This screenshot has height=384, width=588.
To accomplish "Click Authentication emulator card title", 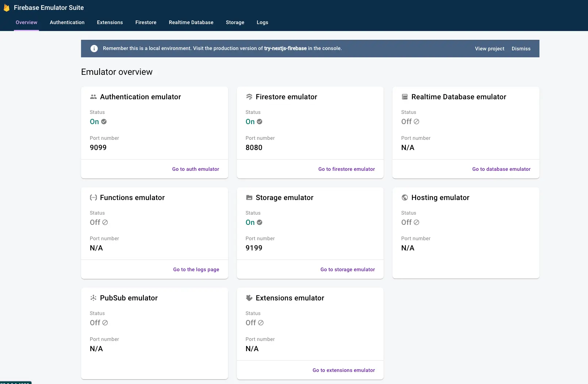I will 141,97.
